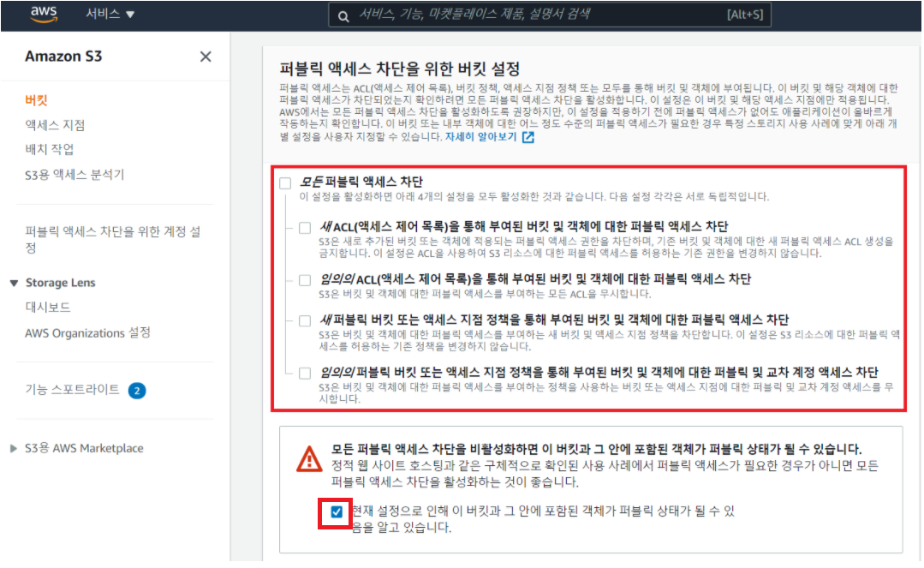Screen dimensions: 924x568
Task: Collapse the Storage Lens section
Action: (15, 283)
